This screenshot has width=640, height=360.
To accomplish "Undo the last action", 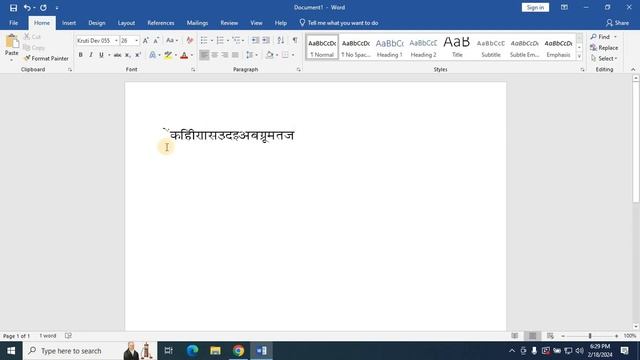I will click(x=27, y=8).
